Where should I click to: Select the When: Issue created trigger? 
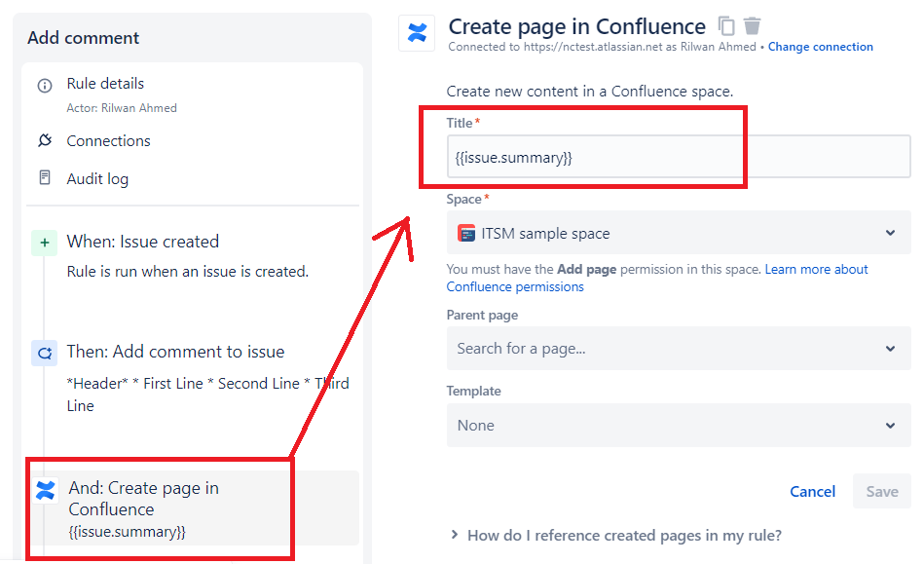coord(142,242)
